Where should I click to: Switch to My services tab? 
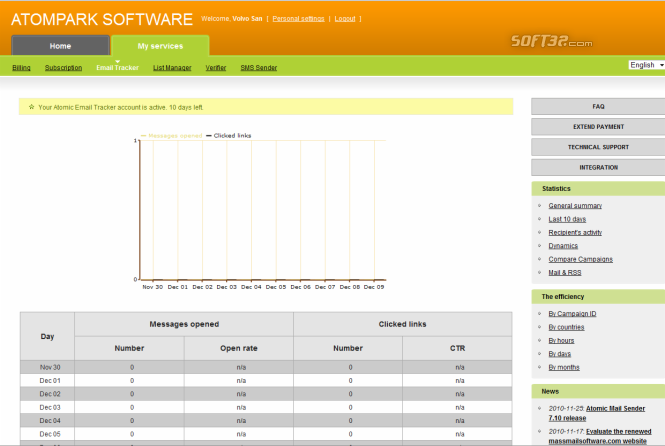[x=160, y=46]
